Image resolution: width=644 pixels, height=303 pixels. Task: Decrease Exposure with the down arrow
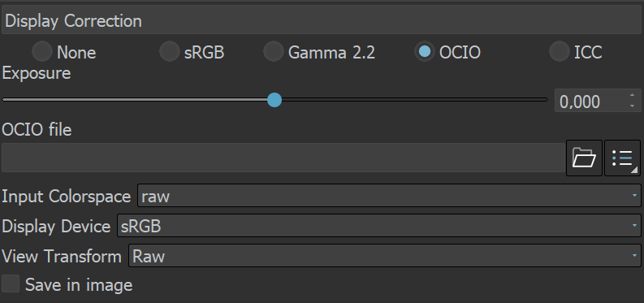tap(632, 106)
